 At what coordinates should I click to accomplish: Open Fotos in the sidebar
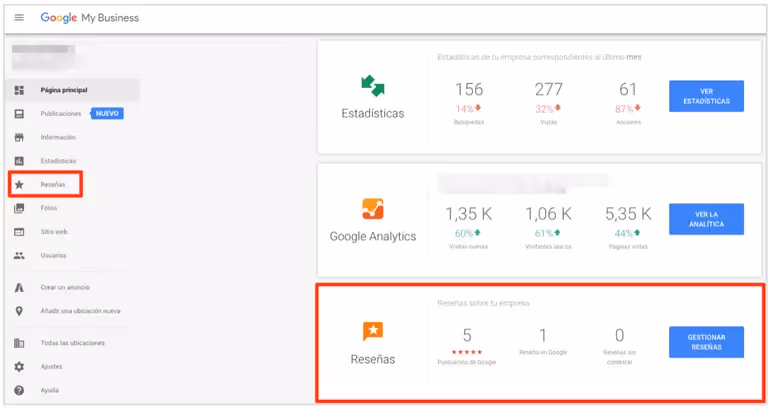pos(49,208)
